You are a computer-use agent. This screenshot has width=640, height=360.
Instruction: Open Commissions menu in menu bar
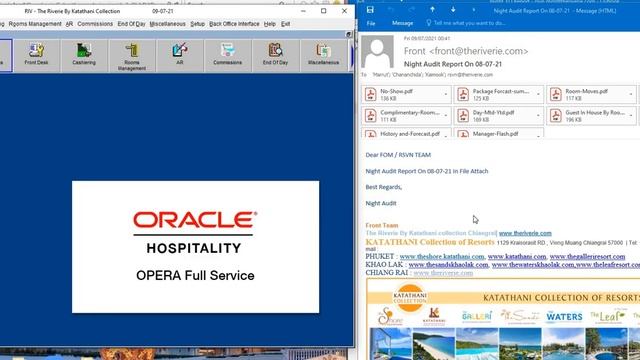coord(95,24)
